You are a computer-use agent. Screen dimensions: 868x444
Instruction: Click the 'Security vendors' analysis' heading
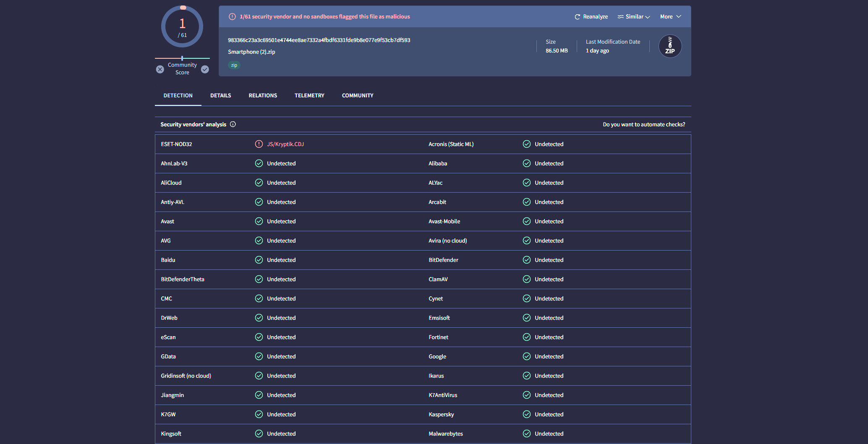coord(193,125)
